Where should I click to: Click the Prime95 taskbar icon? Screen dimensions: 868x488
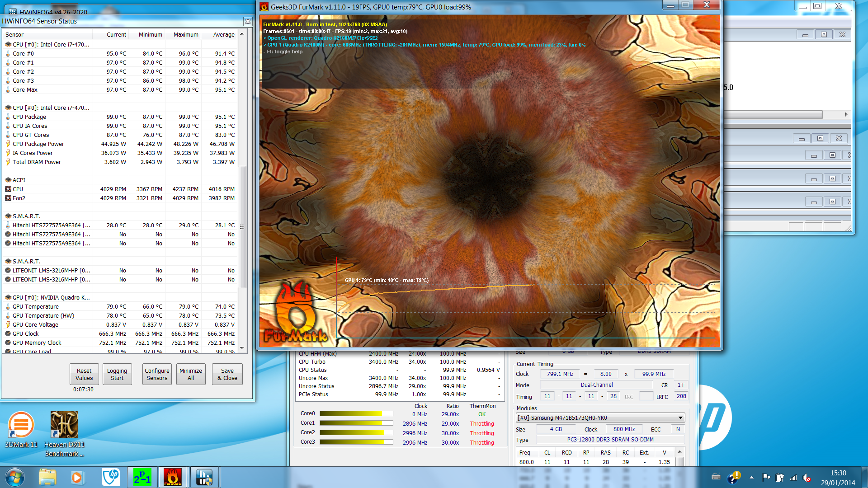tap(142, 477)
